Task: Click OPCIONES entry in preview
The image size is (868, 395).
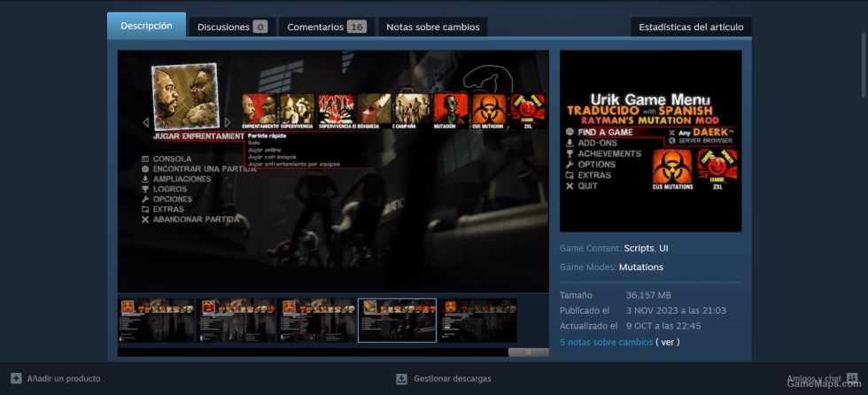Action: (x=172, y=199)
